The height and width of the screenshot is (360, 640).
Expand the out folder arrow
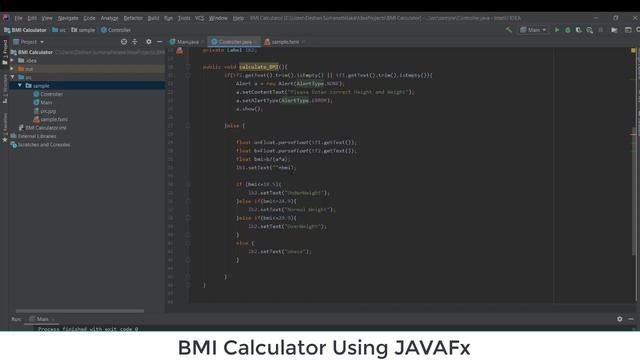pyautogui.click(x=12, y=69)
